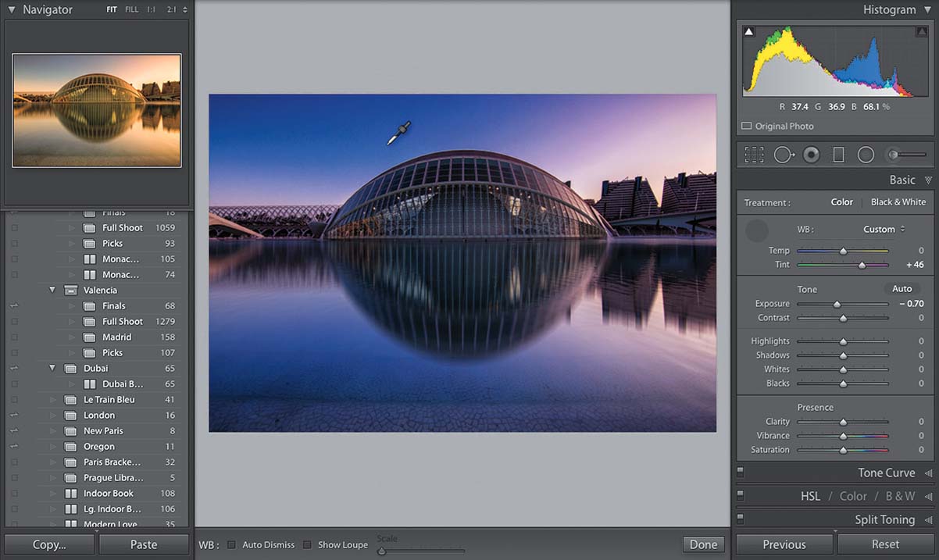Click the Done button
This screenshot has height=560, width=939.
pos(703,544)
